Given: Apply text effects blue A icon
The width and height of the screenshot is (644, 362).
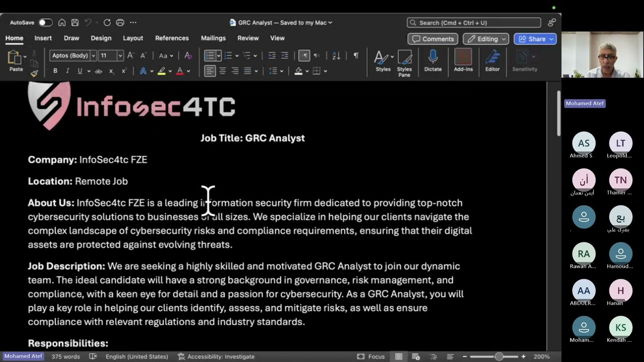Looking at the screenshot, I should [143, 71].
